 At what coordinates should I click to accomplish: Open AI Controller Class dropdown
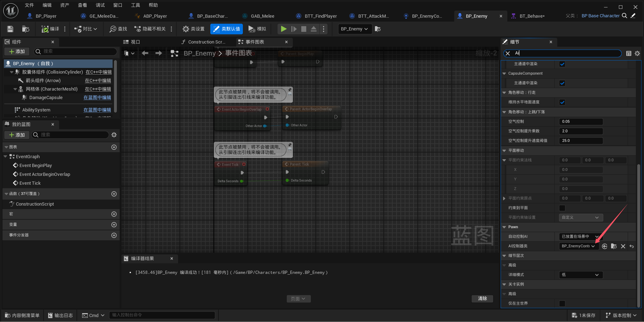click(x=579, y=246)
